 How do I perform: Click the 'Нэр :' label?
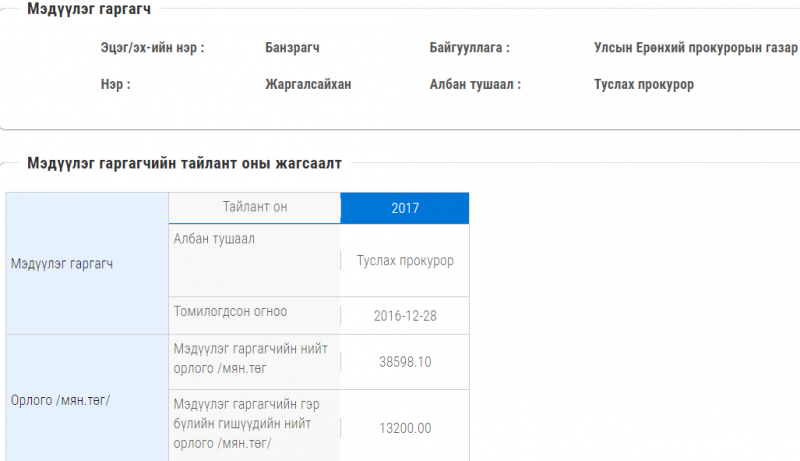click(115, 85)
